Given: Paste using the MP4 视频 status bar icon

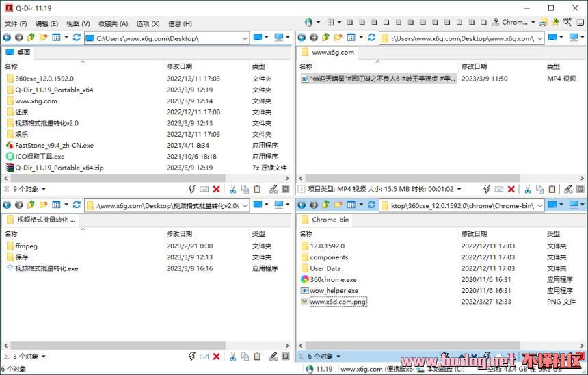Looking at the screenshot, I should [552, 189].
